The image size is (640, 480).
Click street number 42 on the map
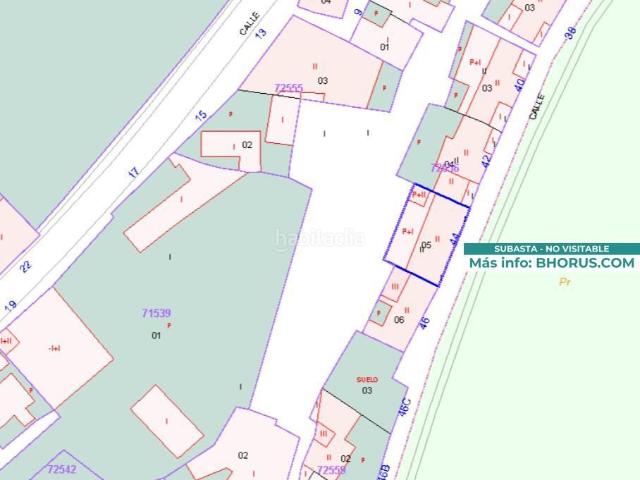pyautogui.click(x=486, y=160)
